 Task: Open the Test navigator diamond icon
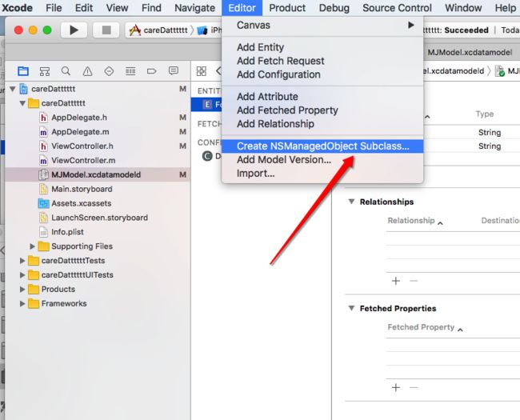click(109, 71)
